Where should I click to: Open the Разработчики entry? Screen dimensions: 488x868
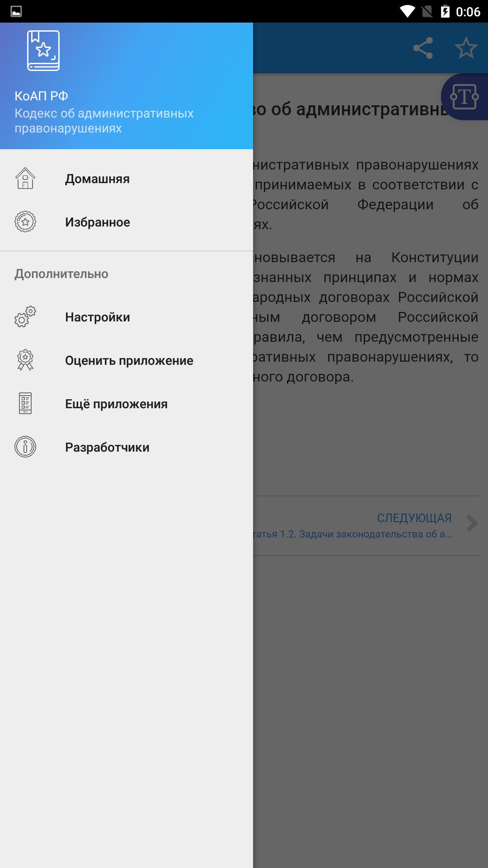(127, 447)
